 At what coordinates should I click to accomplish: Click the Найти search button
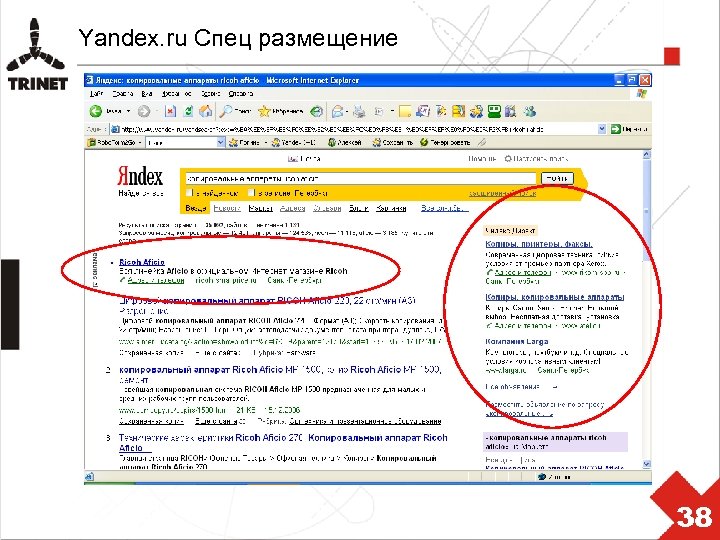point(557,178)
